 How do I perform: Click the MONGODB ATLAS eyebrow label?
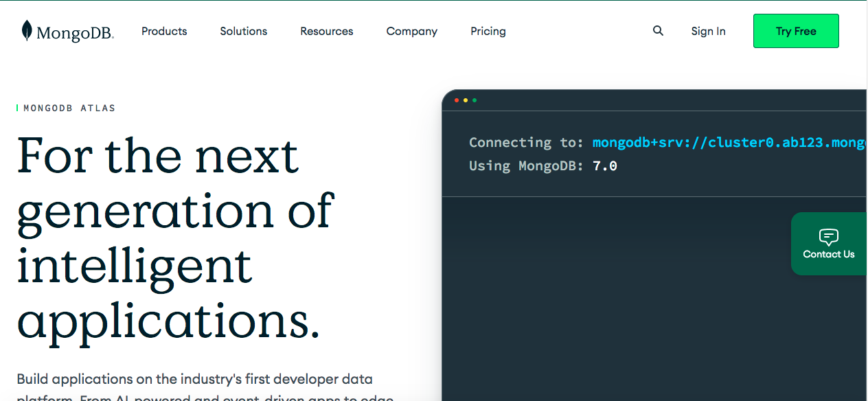(x=69, y=108)
